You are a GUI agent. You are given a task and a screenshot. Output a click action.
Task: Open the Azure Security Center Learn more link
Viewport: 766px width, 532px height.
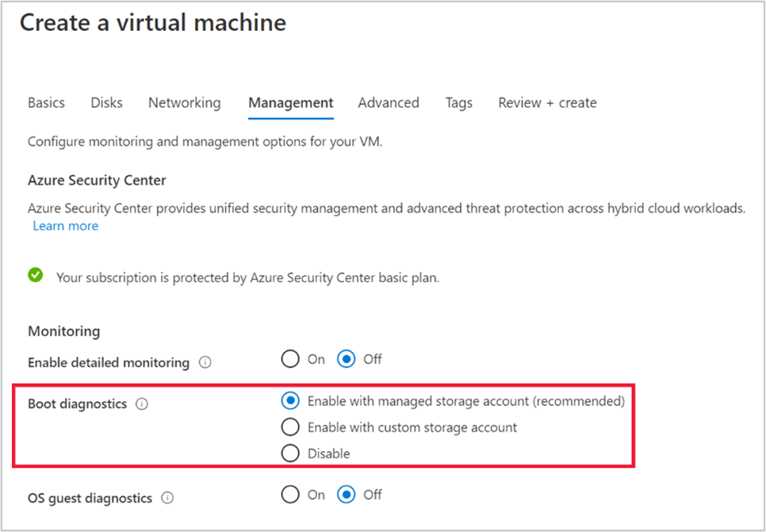(x=65, y=226)
